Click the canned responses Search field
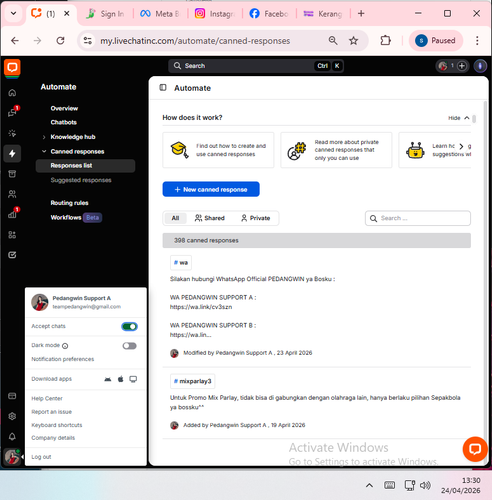The height and width of the screenshot is (500, 492). 418,218
